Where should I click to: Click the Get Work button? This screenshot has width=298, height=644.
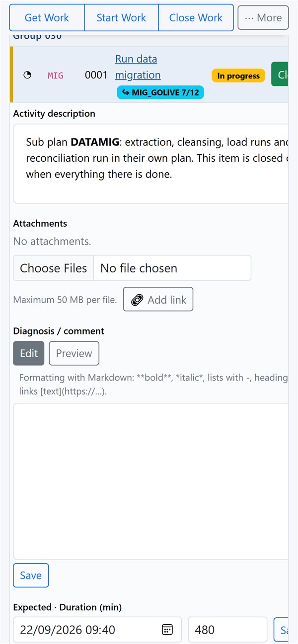pos(47,18)
